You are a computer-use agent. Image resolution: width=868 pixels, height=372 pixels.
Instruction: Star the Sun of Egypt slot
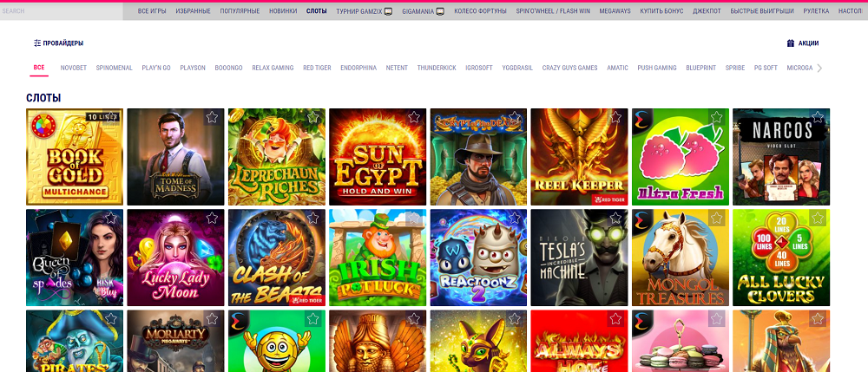413,117
